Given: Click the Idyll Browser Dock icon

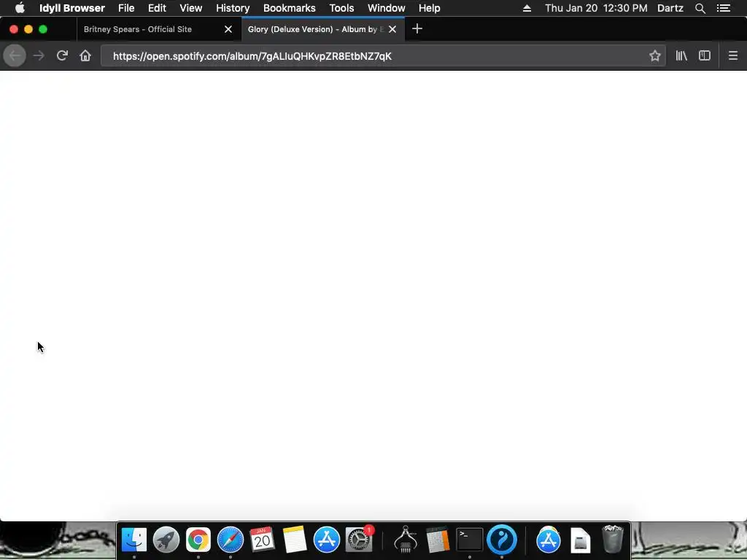Looking at the screenshot, I should coord(502,540).
